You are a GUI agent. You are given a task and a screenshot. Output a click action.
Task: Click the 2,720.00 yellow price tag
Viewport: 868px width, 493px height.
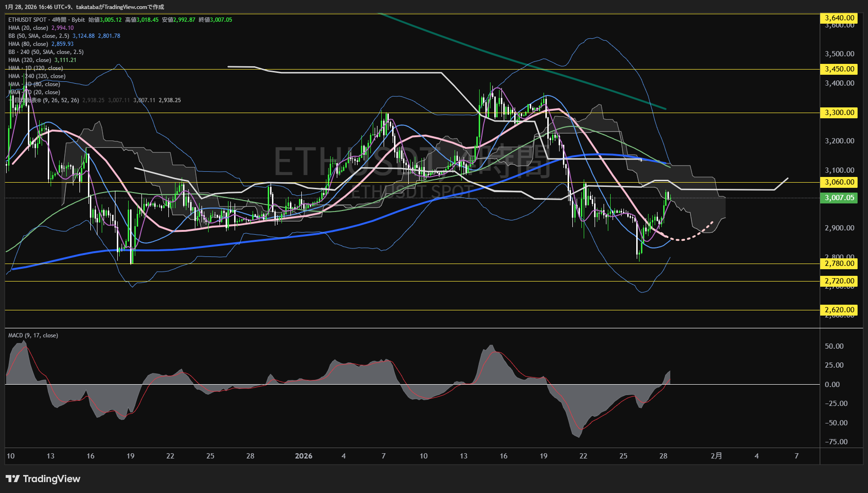click(839, 281)
